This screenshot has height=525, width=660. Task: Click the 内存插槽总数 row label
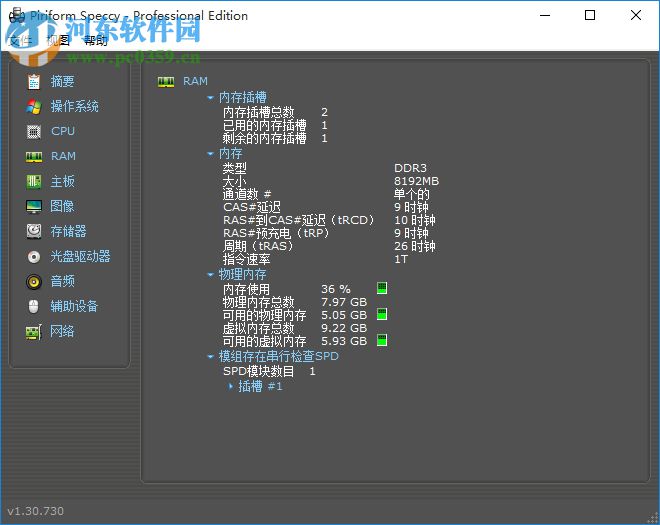(258, 113)
